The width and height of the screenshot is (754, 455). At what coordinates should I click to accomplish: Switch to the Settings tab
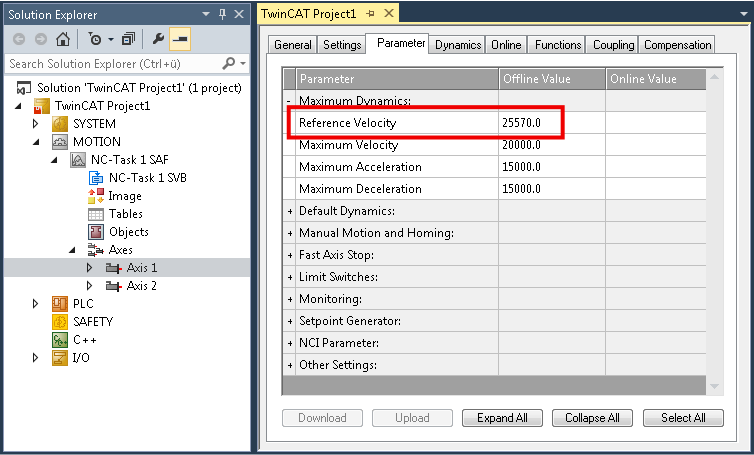pos(342,45)
